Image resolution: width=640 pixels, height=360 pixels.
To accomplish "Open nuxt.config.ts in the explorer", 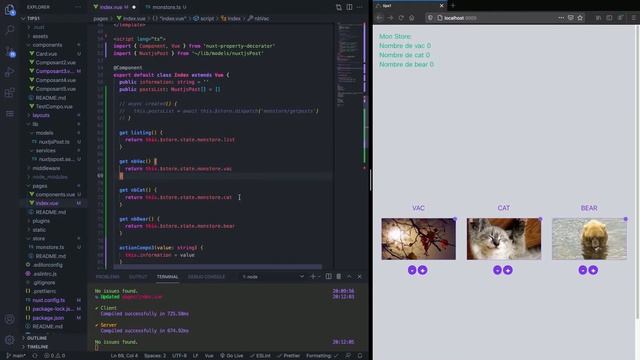I will tap(48, 300).
